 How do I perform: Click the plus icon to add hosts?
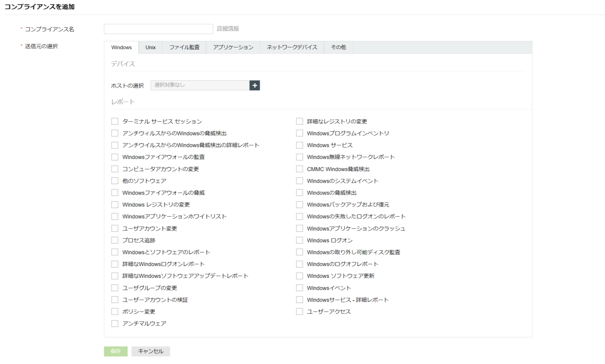click(255, 86)
